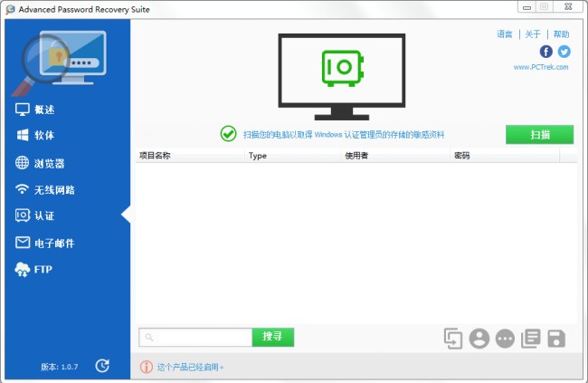Click the monitor icon beside 概述
The width and height of the screenshot is (588, 383).
tap(22, 110)
